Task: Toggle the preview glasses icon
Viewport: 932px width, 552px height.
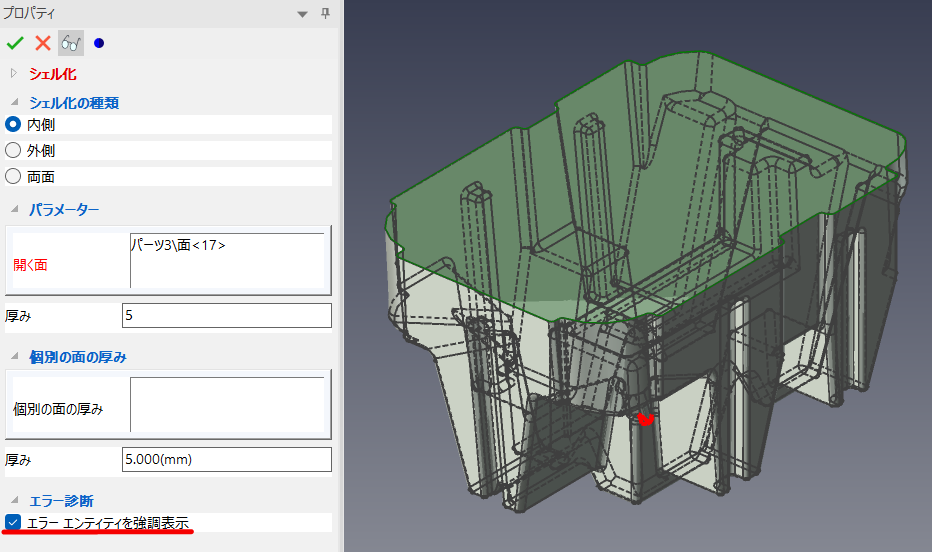Action: pos(70,43)
